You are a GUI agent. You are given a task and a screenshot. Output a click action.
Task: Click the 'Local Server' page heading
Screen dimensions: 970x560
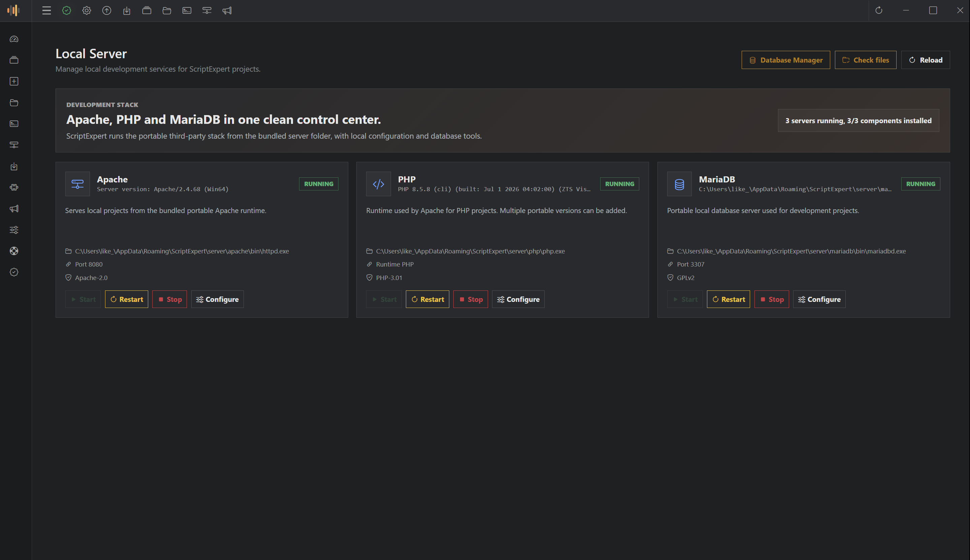[x=91, y=54]
